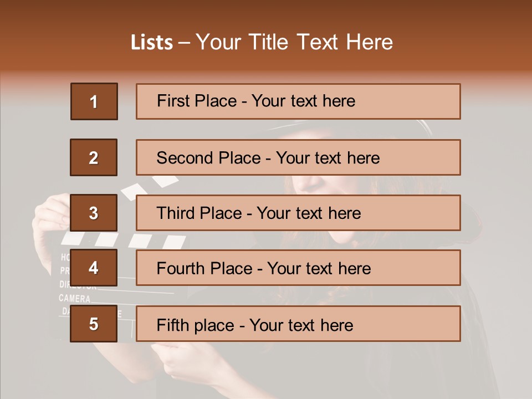Select the "Second Place" text bar
532x399 pixels.
click(x=298, y=157)
